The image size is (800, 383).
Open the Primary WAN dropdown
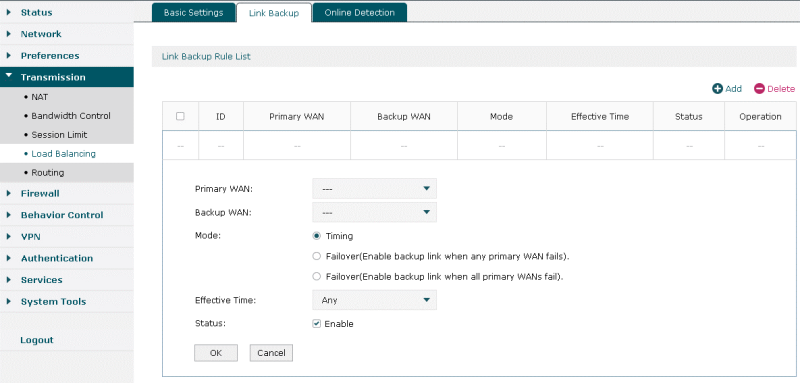pyautogui.click(x=374, y=189)
